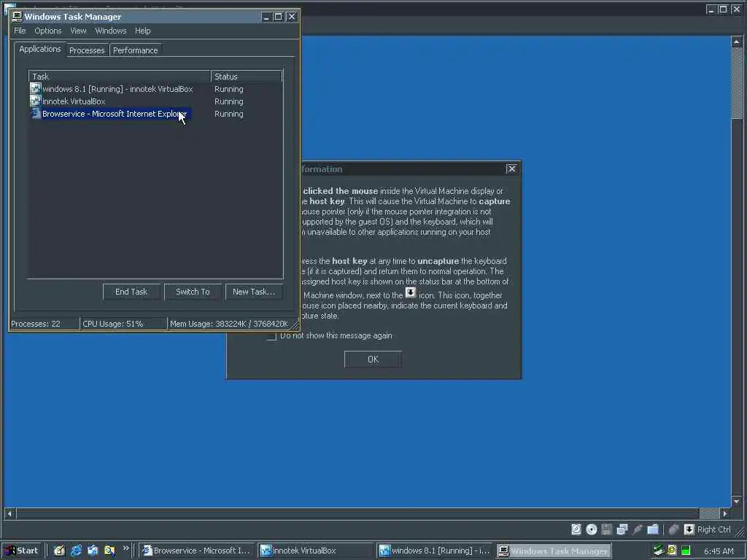Screen dimensions: 747x560
Task: Click the Processes: 22 status bar entry
Action: pos(44,324)
